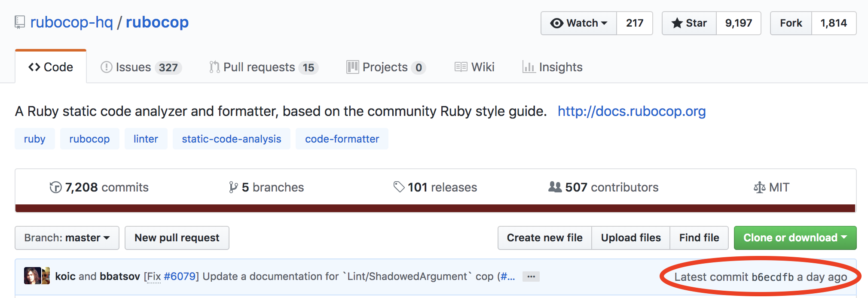
Task: Open the issue #6079 link
Action: (179, 276)
